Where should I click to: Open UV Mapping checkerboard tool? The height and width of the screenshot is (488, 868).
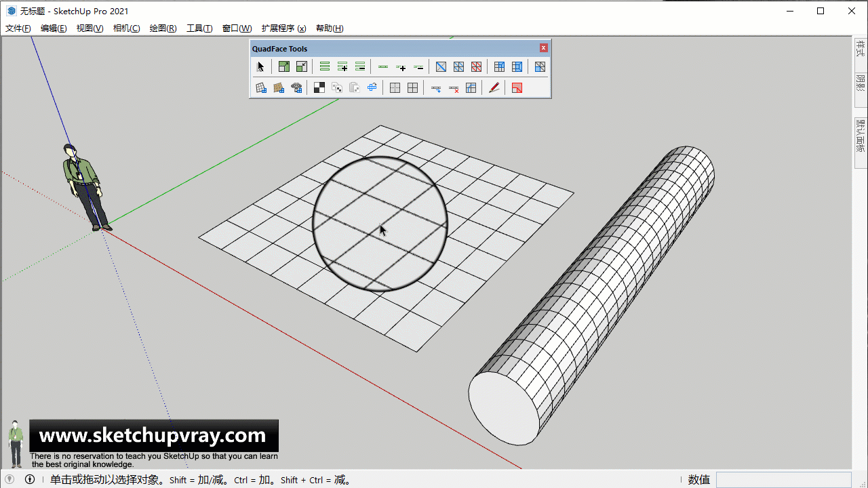(319, 87)
